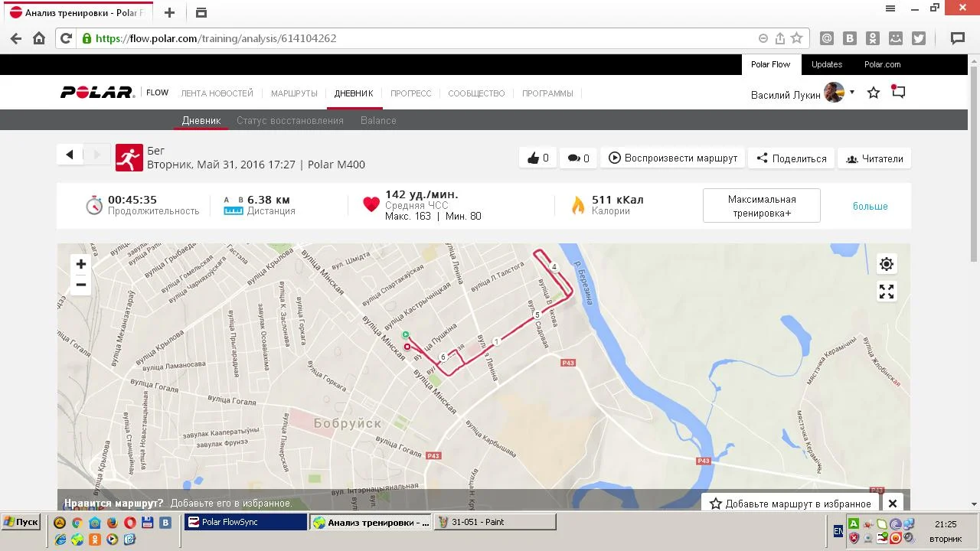The image size is (980, 551).
Task: Open the favorites star near the profile
Action: [874, 93]
